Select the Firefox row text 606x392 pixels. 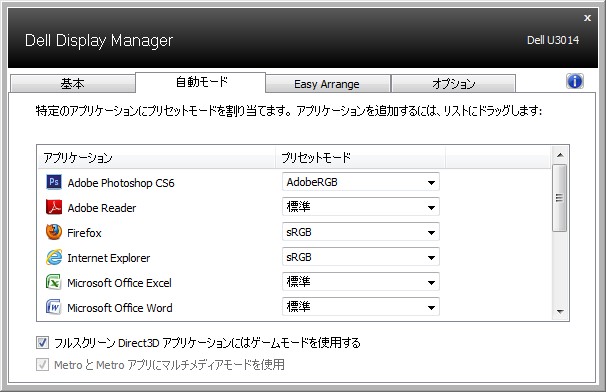pyautogui.click(x=84, y=233)
